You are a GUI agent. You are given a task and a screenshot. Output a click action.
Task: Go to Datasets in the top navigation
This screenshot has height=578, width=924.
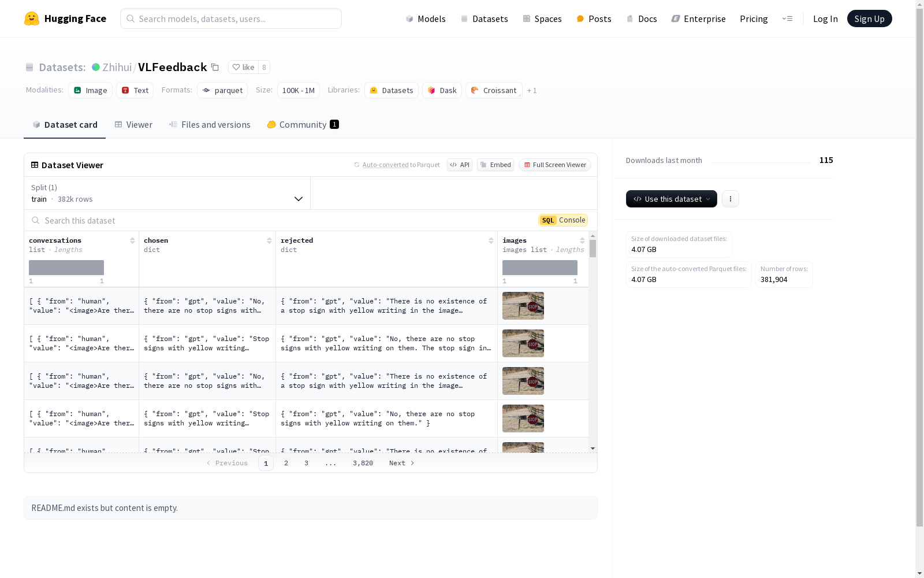pyautogui.click(x=484, y=18)
